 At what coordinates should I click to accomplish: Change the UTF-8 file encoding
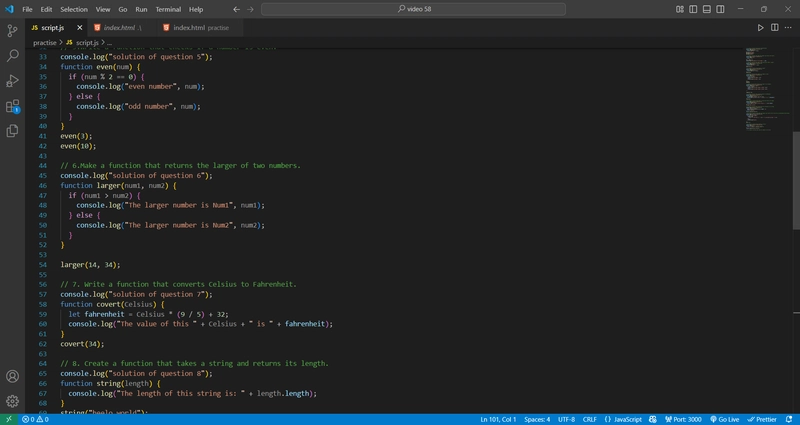(566, 419)
